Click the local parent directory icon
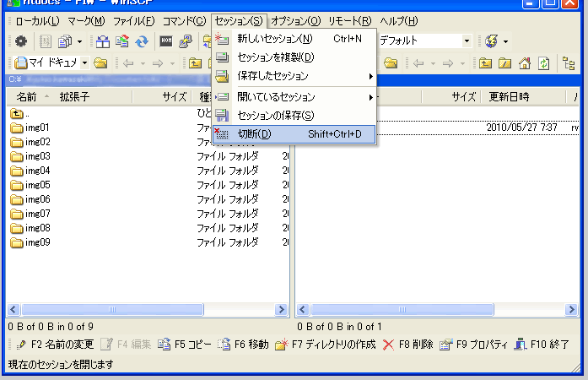 [x=195, y=63]
